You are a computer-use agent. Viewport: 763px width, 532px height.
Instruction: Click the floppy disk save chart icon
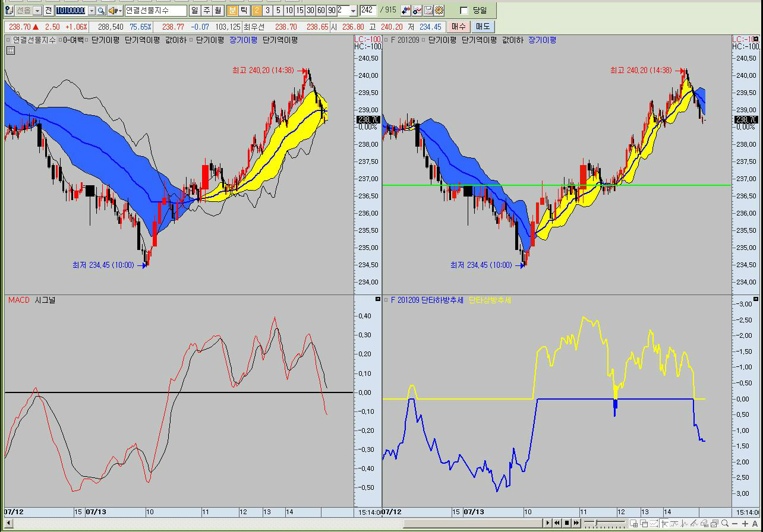coord(428,11)
